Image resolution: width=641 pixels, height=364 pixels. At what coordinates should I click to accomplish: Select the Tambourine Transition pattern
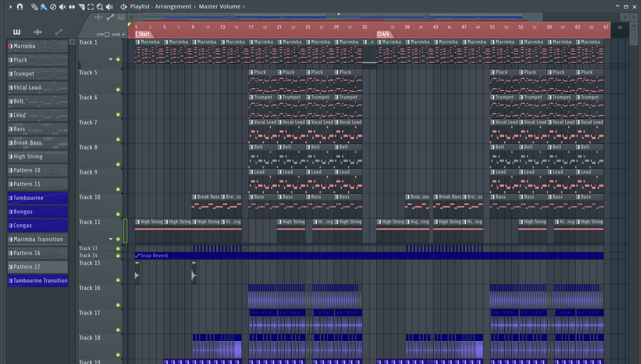click(38, 281)
